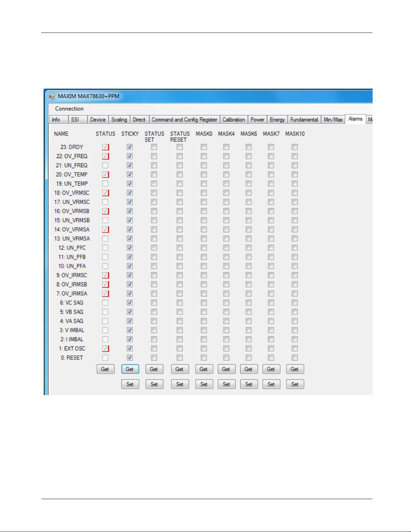411x532 pixels.
Task: Click Get under STATUS RESET column
Action: point(180,369)
